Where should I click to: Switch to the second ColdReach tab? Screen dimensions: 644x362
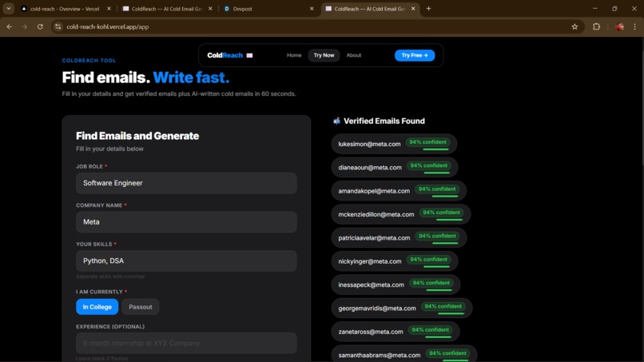click(x=166, y=9)
